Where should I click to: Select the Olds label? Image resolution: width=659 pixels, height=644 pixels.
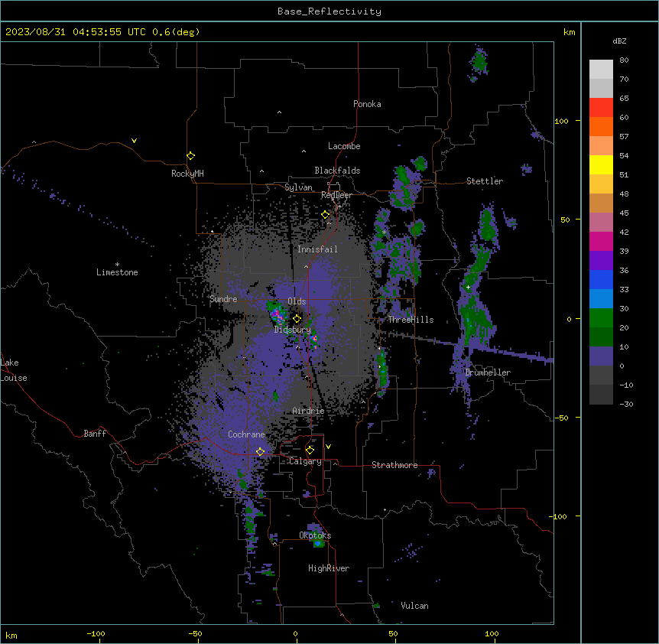coord(297,301)
